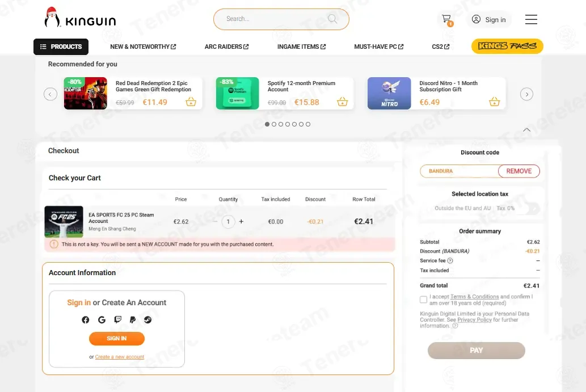
Task: Click Create a new account link
Action: pyautogui.click(x=120, y=357)
